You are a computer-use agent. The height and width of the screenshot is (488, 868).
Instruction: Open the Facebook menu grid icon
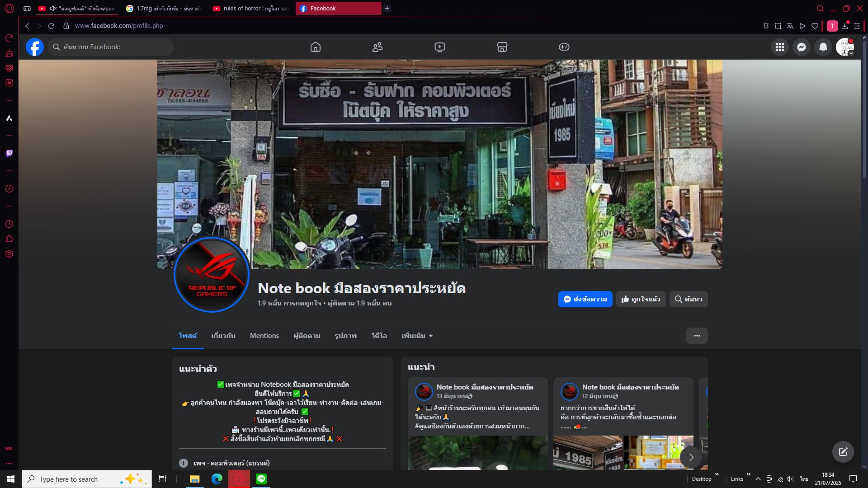pyautogui.click(x=780, y=47)
